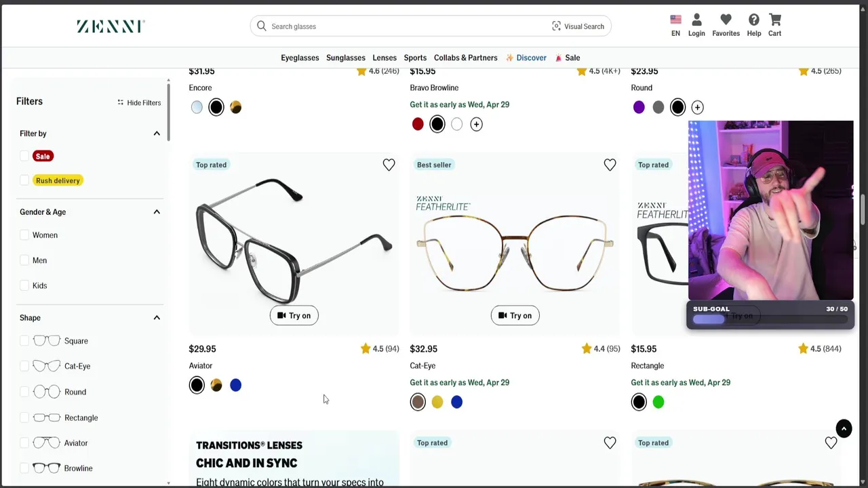This screenshot has height=488, width=868.
Task: Open the Lenses menu
Action: click(384, 58)
